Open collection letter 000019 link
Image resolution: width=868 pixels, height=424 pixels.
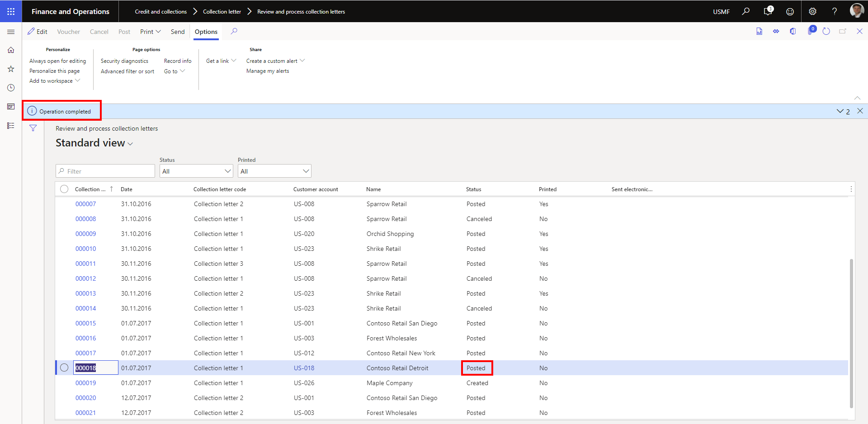tap(85, 383)
